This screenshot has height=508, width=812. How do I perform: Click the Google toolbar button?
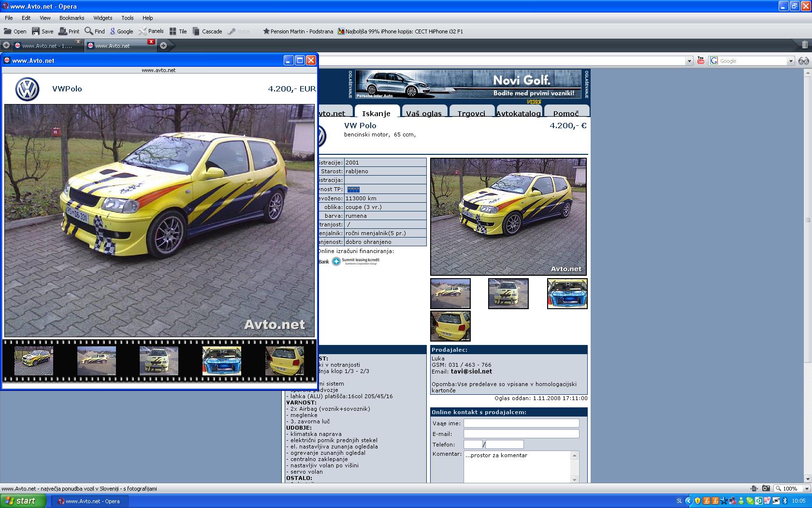[121, 31]
